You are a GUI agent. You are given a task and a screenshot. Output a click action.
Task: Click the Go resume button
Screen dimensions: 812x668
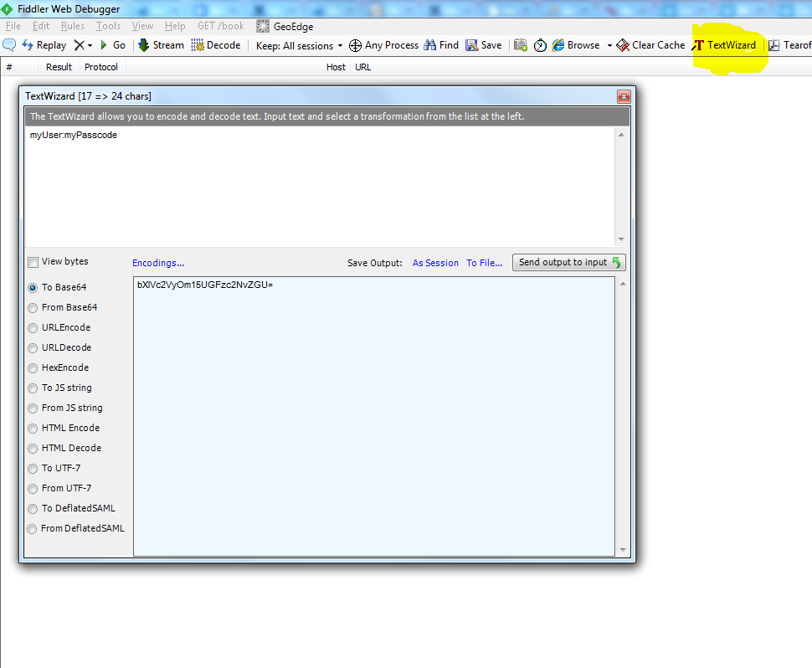click(113, 45)
